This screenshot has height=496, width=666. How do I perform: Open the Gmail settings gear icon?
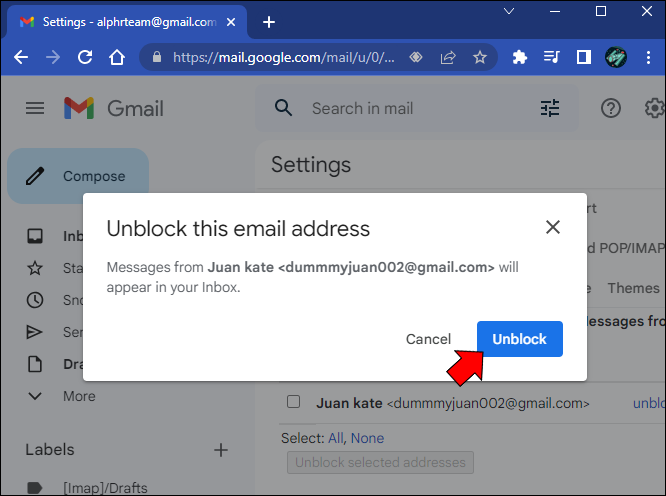coord(654,108)
